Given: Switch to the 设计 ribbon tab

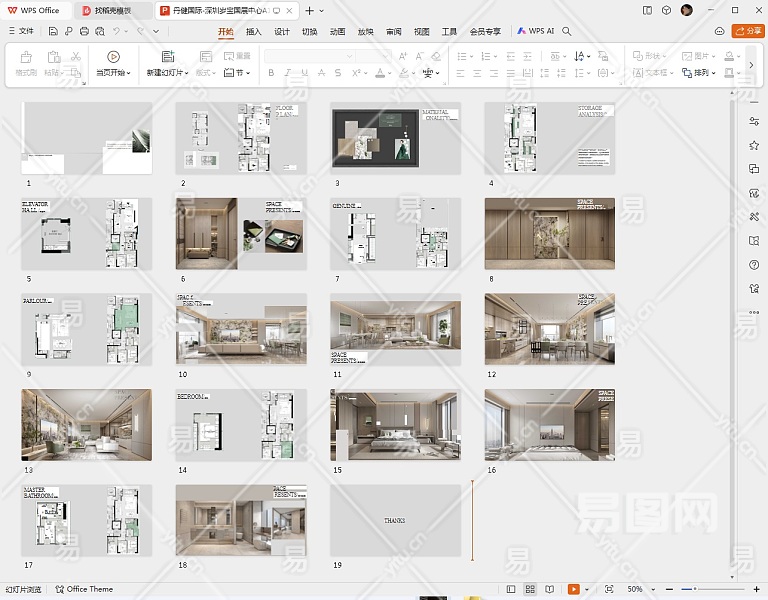Looking at the screenshot, I should click(x=282, y=31).
